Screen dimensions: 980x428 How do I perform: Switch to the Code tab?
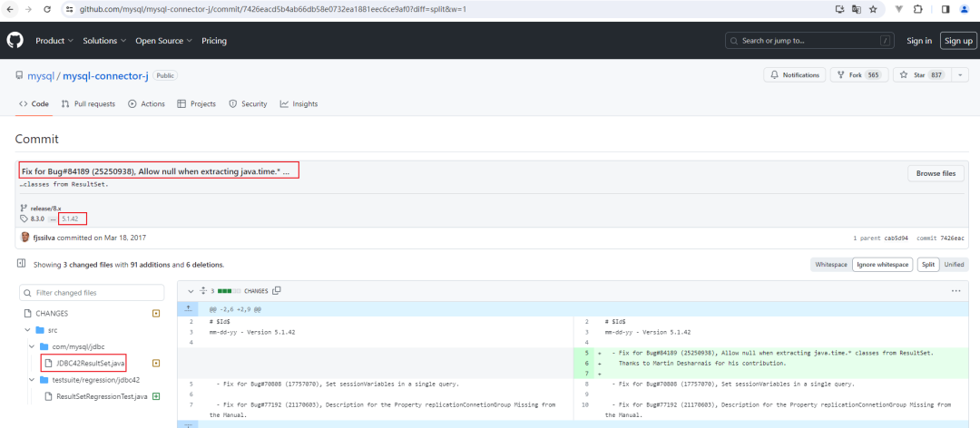tap(34, 103)
